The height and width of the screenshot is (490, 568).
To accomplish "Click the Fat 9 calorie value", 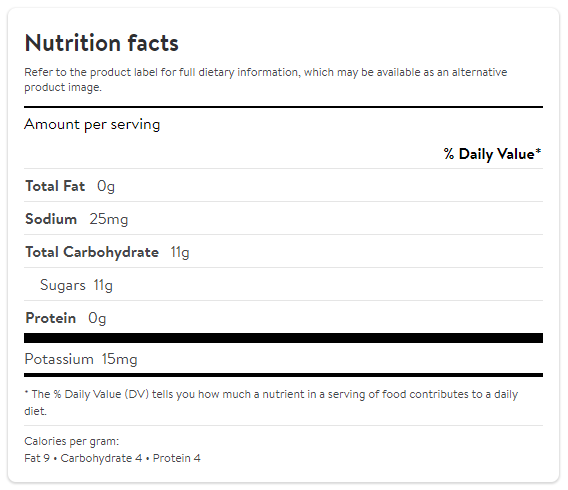I will (37, 458).
